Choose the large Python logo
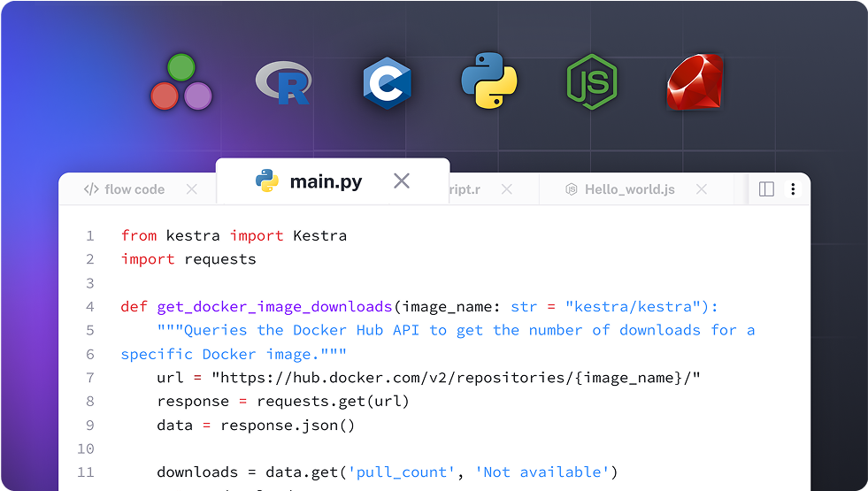 [488, 81]
